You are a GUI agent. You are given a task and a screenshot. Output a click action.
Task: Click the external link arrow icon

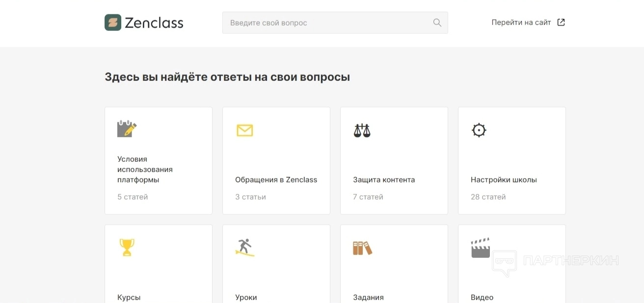point(561,23)
